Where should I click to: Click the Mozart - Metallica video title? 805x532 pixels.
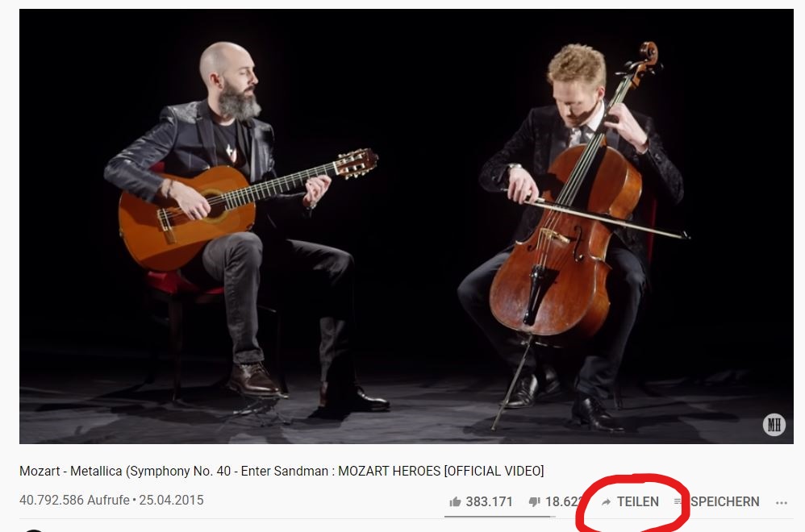pyautogui.click(x=282, y=471)
